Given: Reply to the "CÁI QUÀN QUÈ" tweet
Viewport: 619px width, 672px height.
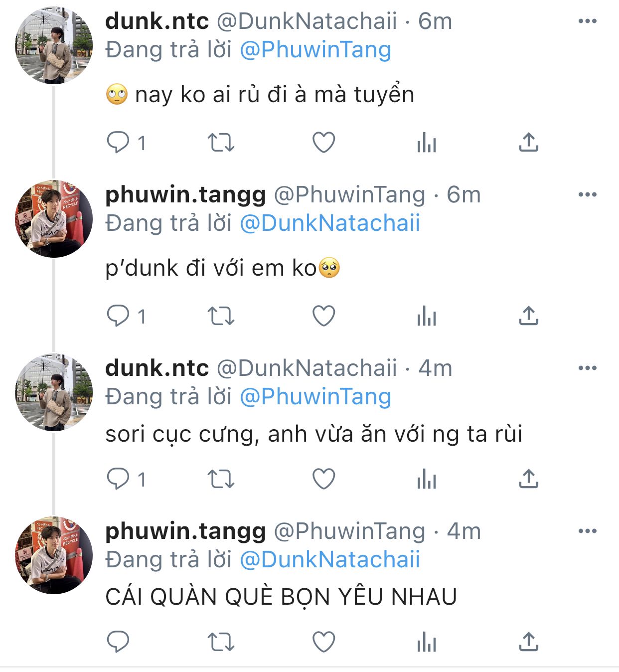Looking at the screenshot, I should click(x=118, y=642).
